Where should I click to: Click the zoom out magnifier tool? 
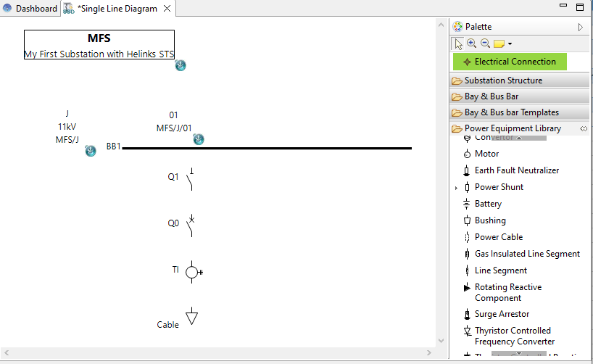point(485,44)
